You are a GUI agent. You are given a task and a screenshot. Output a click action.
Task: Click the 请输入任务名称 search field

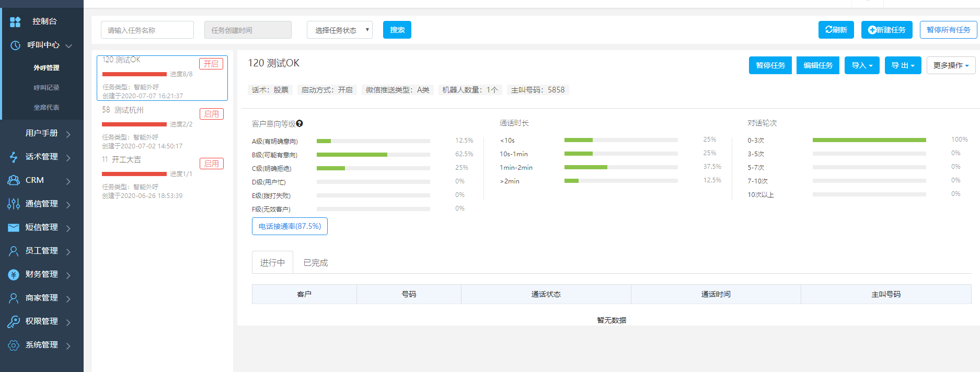tap(147, 30)
